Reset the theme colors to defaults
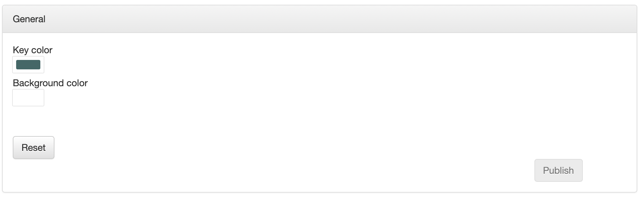Viewport: 644px width, 198px height. (x=34, y=147)
